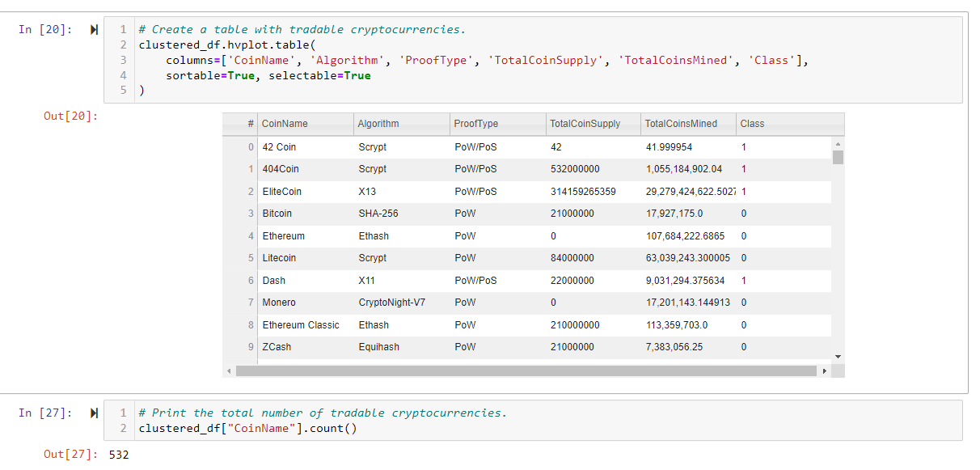Select the 42 Coin row

click(x=526, y=147)
